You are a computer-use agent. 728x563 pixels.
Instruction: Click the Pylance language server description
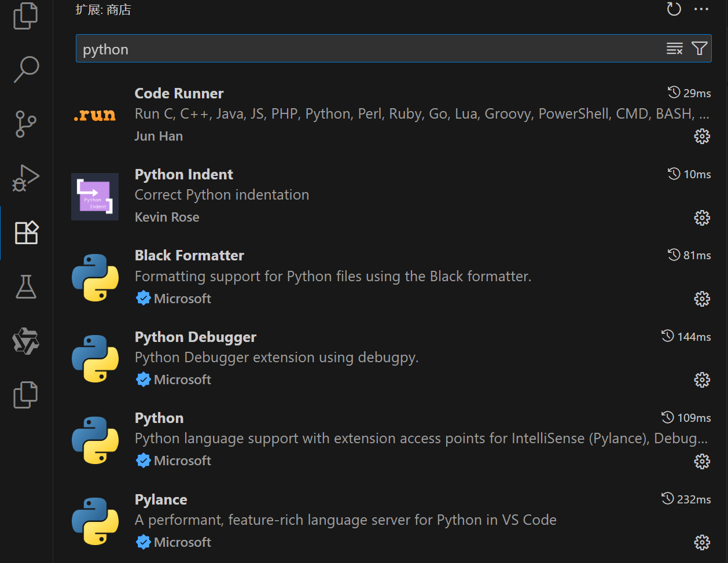(x=345, y=520)
